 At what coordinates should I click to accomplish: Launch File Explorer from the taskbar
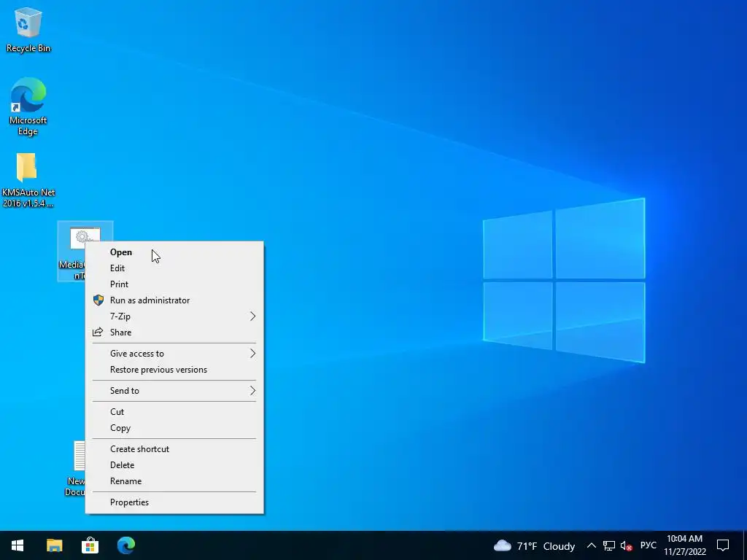[x=54, y=545]
